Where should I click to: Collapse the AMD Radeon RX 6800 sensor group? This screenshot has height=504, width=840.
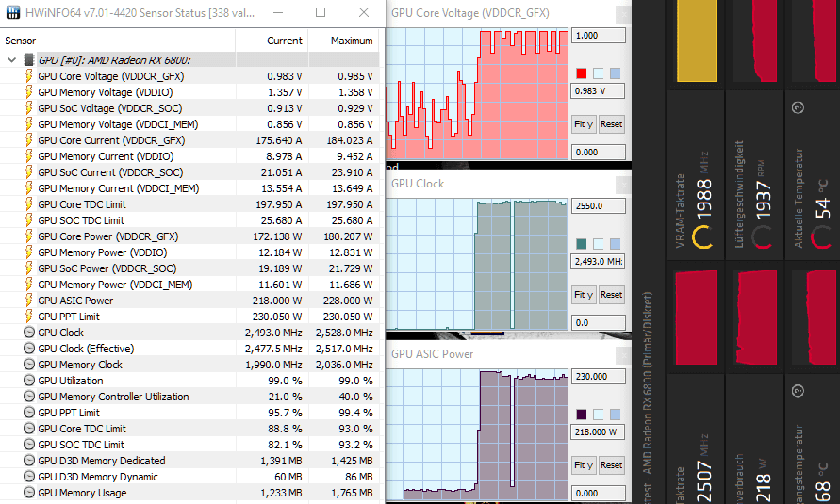pos(11,60)
